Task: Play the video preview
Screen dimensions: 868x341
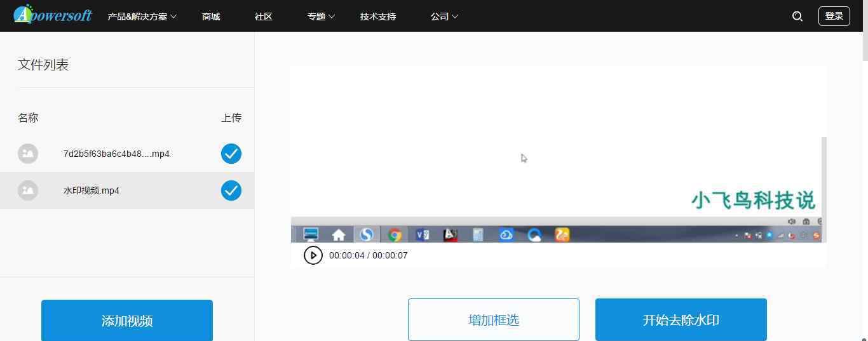Action: 313,255
